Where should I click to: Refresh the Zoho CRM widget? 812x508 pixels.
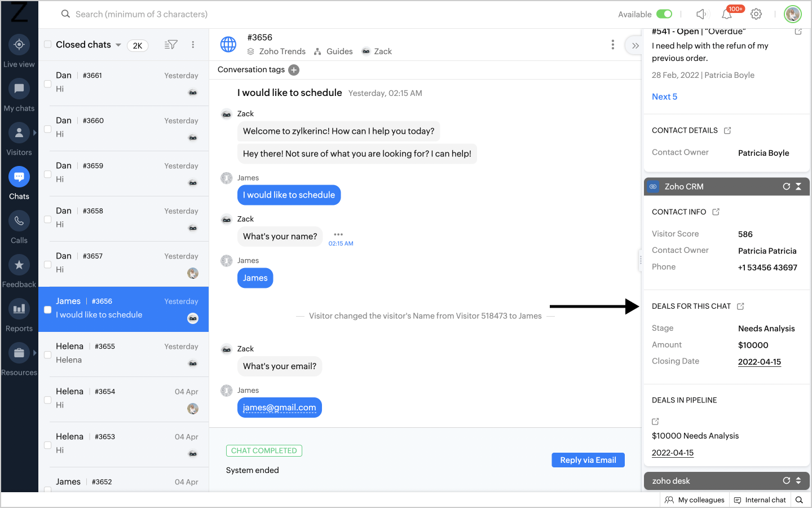(x=786, y=186)
